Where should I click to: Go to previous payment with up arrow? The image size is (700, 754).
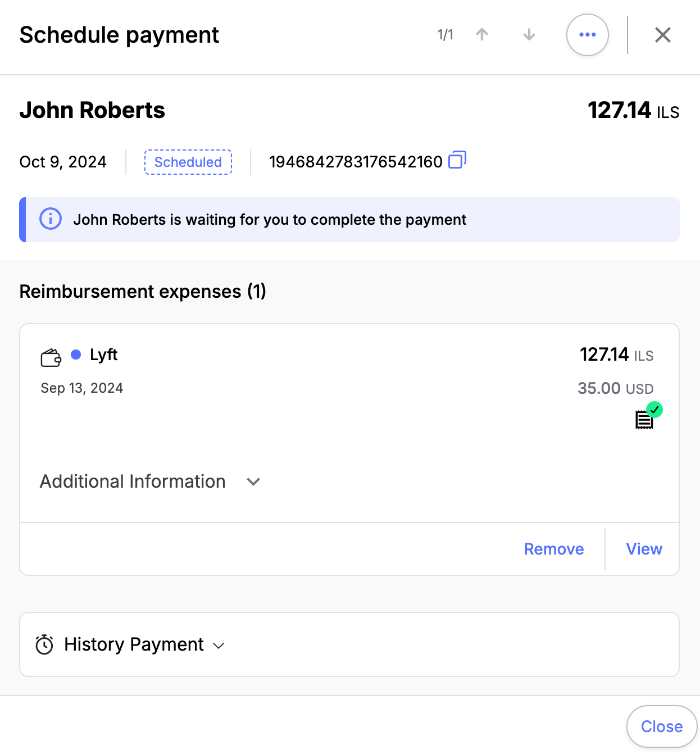(x=481, y=35)
